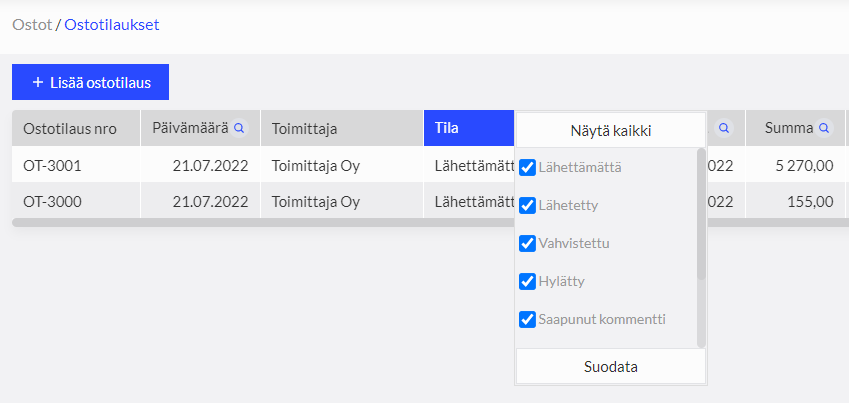Image resolution: width=849 pixels, height=403 pixels.
Task: Uncheck Saapunut kommentti checkbox
Action: pos(528,320)
